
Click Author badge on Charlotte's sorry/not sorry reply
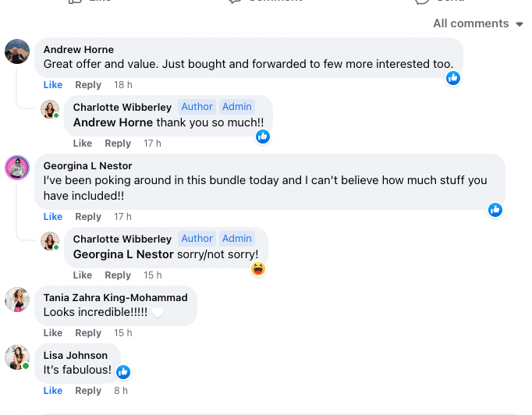coord(197,239)
